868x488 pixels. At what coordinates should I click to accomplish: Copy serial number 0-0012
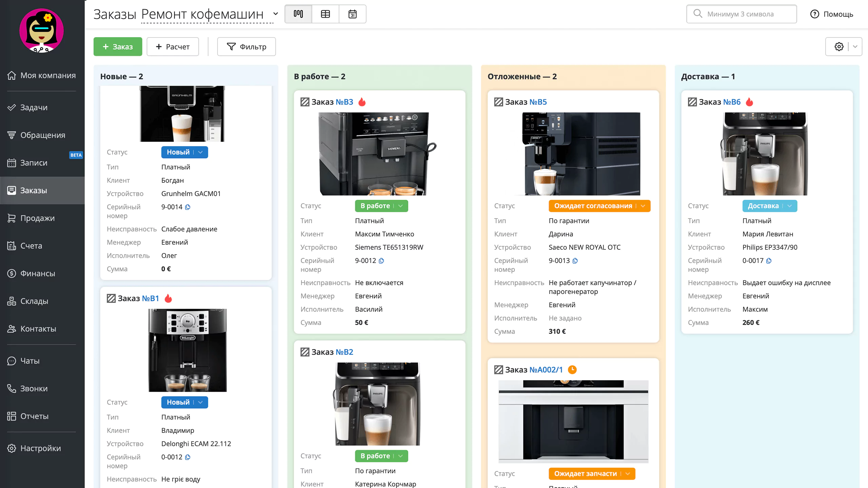[x=188, y=457]
